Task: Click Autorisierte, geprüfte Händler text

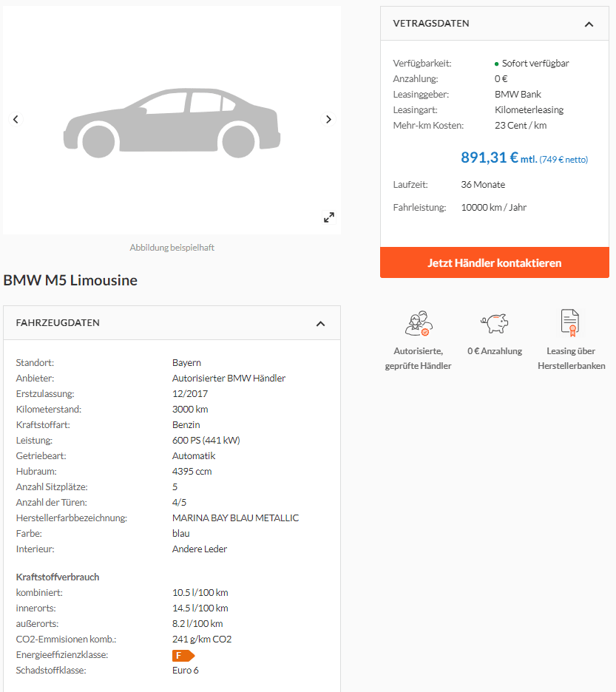Action: coord(418,359)
